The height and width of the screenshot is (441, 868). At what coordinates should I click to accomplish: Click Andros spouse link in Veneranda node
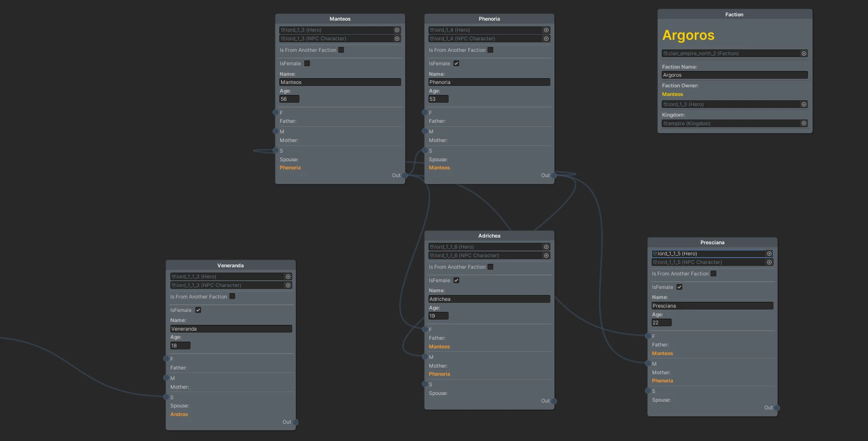coord(179,414)
